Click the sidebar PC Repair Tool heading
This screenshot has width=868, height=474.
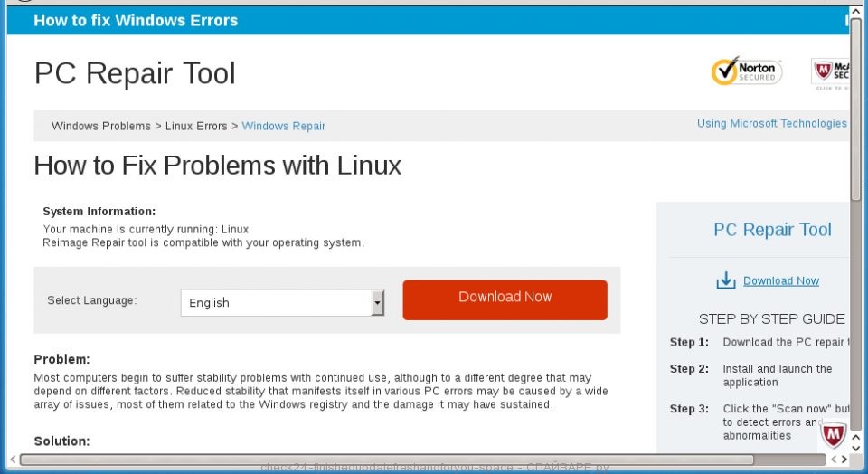772,230
